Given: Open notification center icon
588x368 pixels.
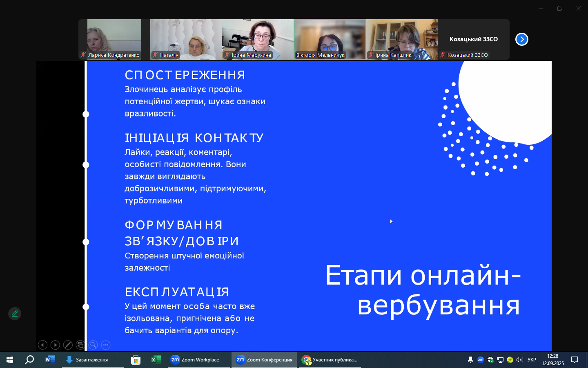Looking at the screenshot, I should tap(575, 360).
